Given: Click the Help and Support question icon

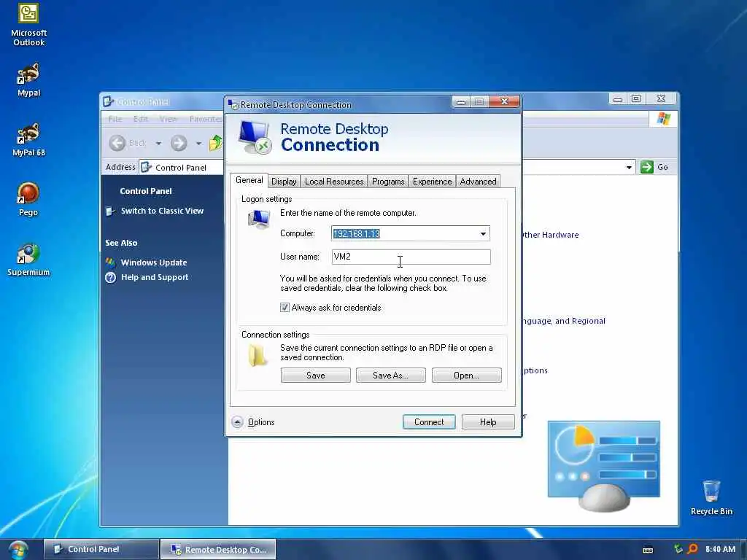Looking at the screenshot, I should pos(110,278).
